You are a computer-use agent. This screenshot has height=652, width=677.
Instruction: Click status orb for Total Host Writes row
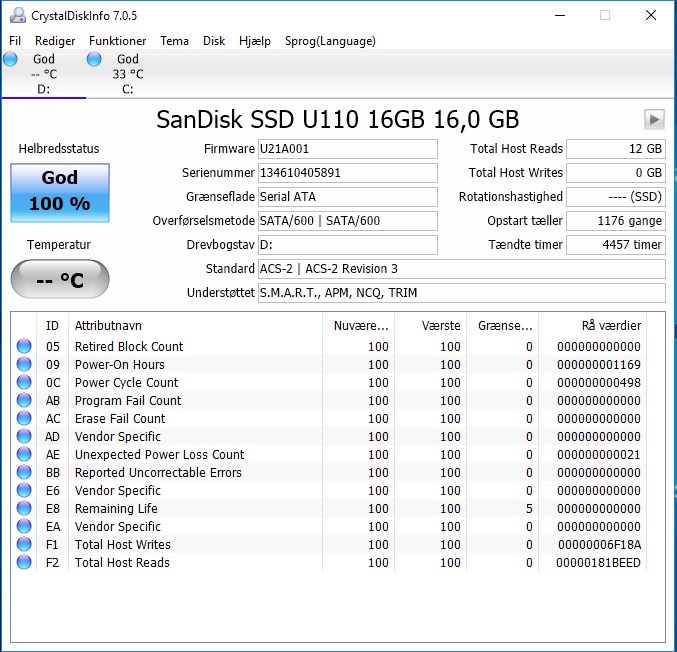(24, 544)
